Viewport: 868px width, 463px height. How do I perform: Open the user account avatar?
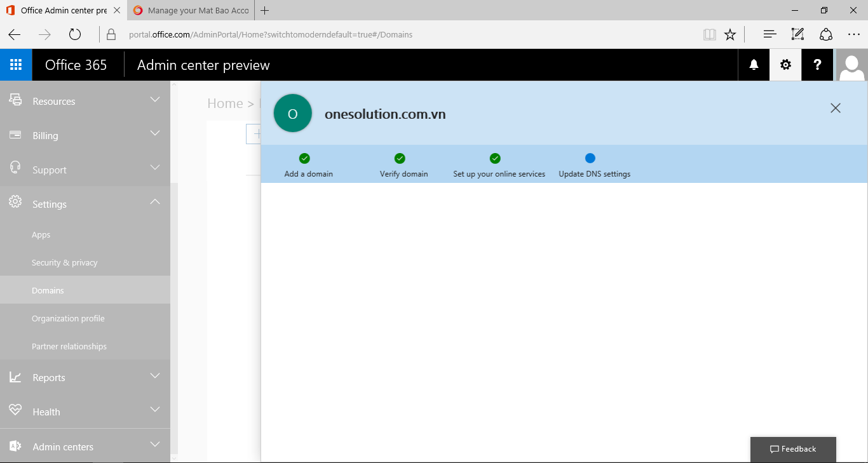pyautogui.click(x=851, y=65)
